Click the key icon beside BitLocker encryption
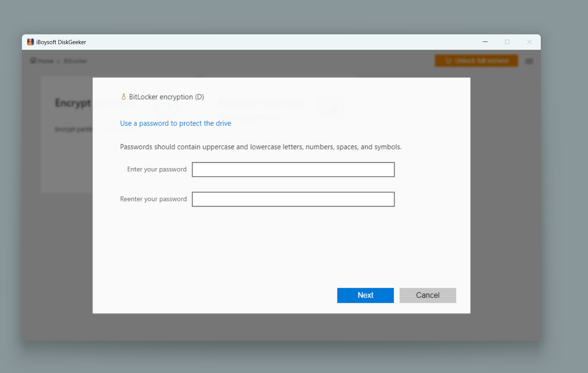Screen dimensions: 588x373 point(123,97)
